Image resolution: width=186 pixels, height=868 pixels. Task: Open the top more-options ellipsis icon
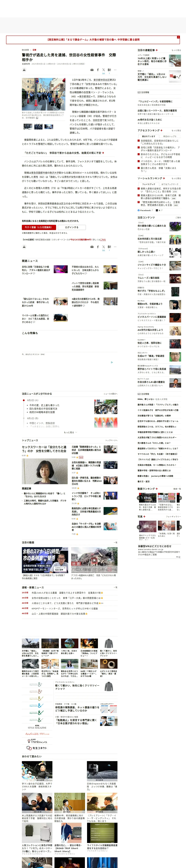(115, 70)
